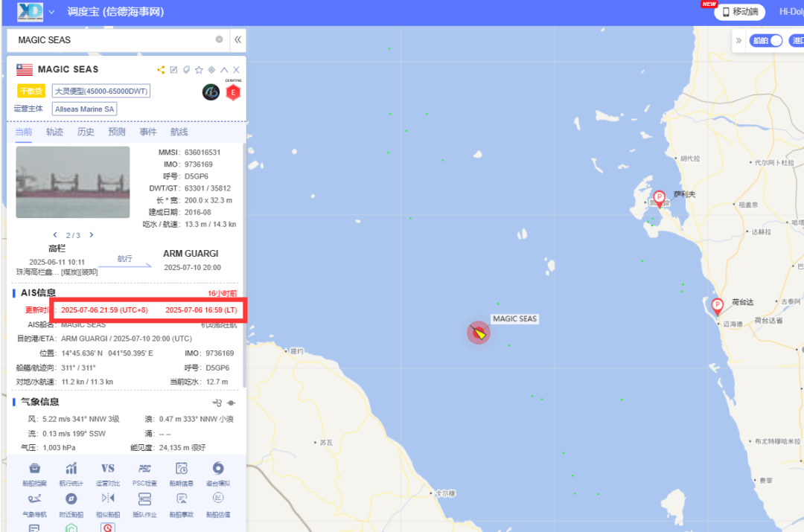Collapse the vessel card with the up chevron

(x=224, y=70)
